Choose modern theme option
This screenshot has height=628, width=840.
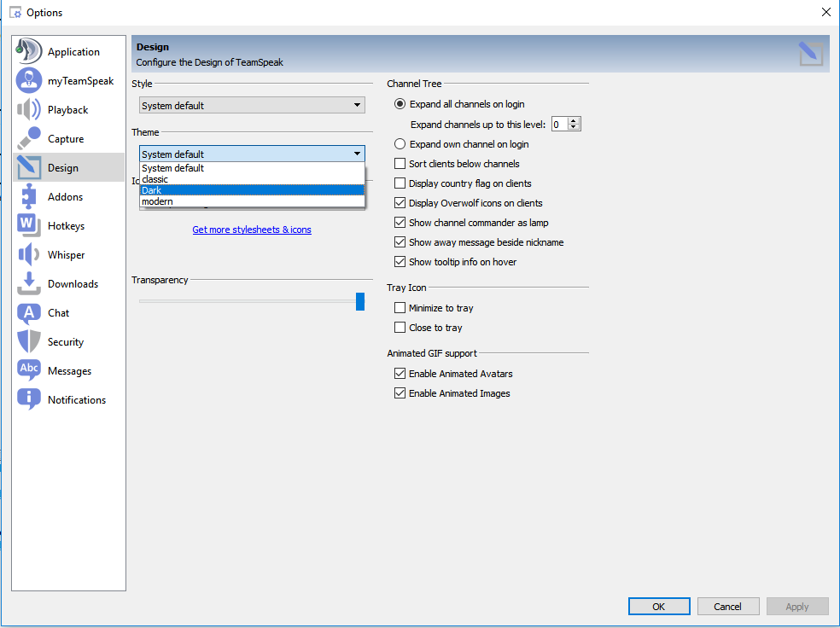[252, 201]
